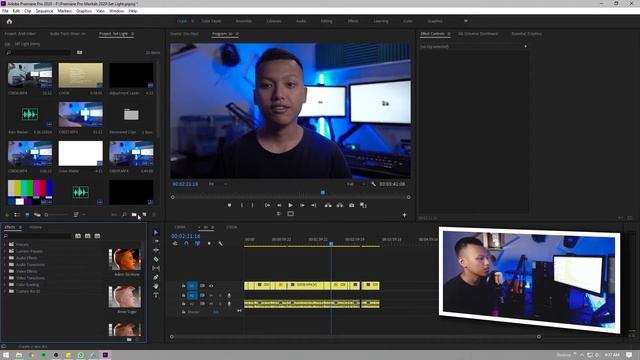Select the Hand tool
The height and width of the screenshot is (360, 640).
[156, 286]
